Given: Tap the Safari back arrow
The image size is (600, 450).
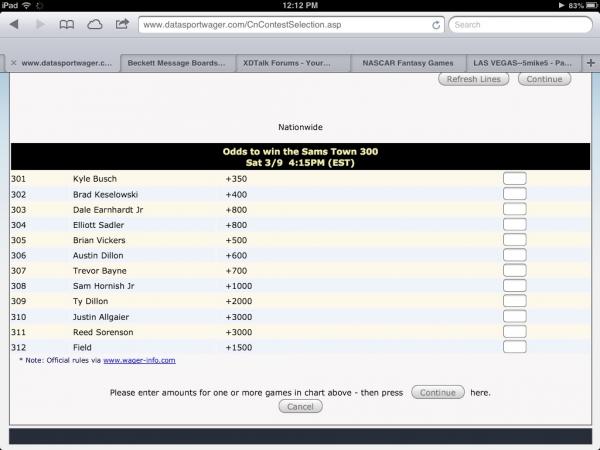Looking at the screenshot, I should coord(16,24).
